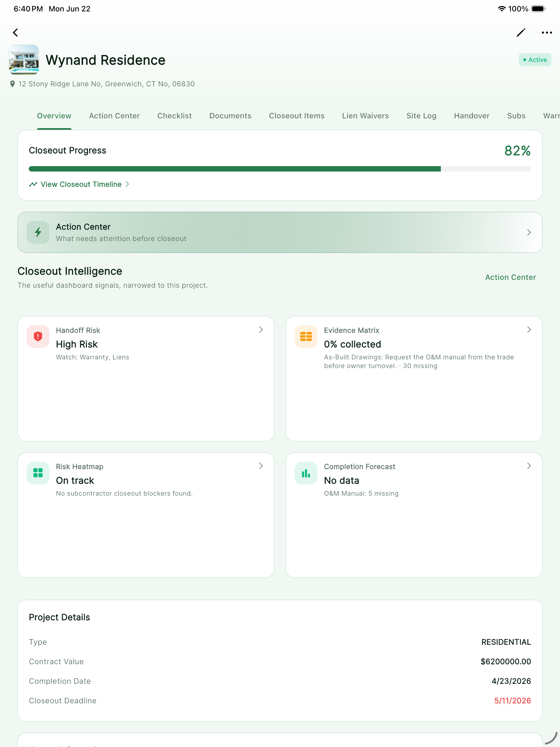
Task: Open the Evidence Matrix card
Action: point(414,379)
